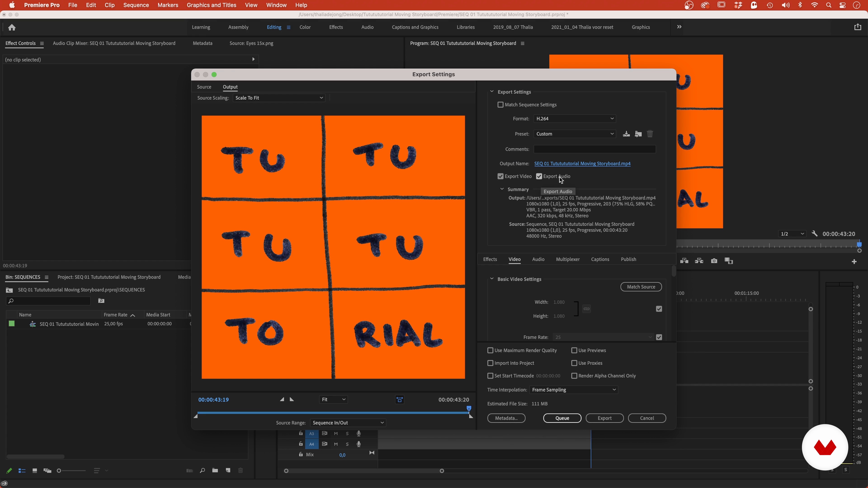The image size is (868, 488).
Task: Click the Set In Point marker icon
Action: click(x=282, y=399)
